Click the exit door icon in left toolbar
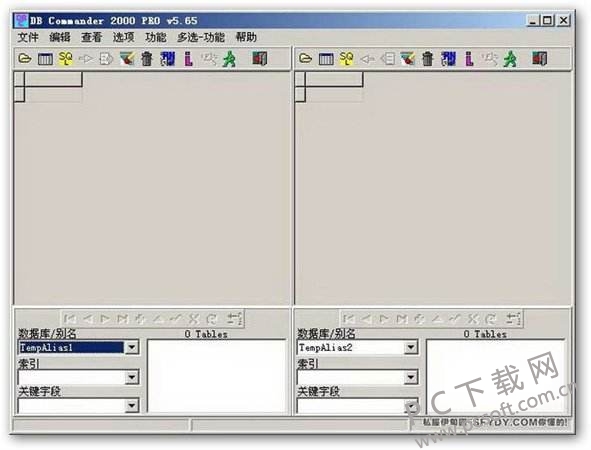 [260, 59]
